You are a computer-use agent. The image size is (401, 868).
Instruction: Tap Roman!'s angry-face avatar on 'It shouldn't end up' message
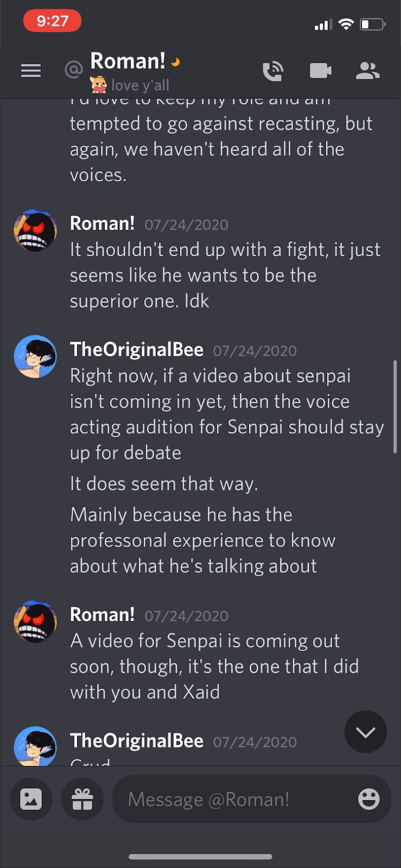[35, 231]
